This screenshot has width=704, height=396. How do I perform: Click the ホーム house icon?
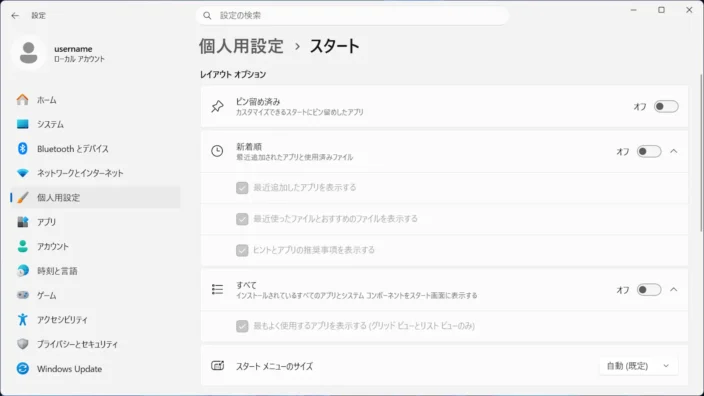tap(22, 100)
